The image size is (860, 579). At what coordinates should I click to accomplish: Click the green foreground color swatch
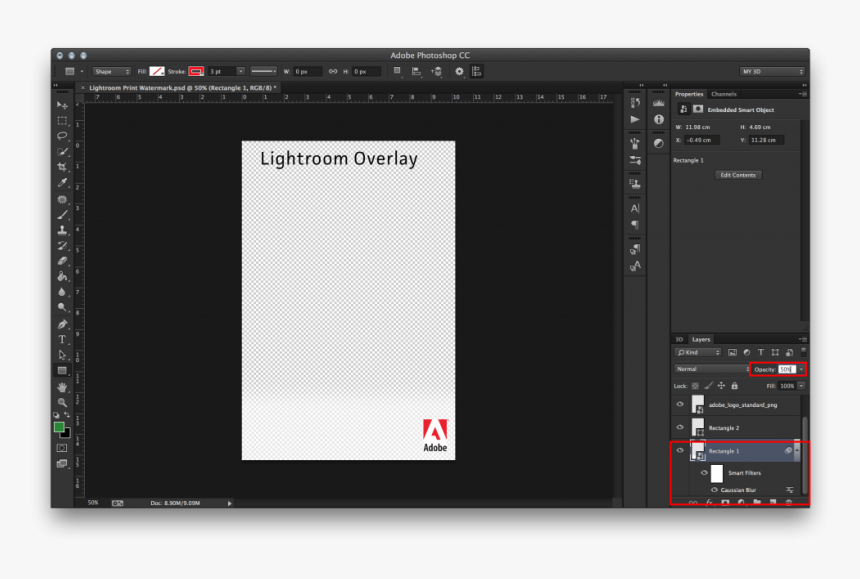pyautogui.click(x=59, y=427)
